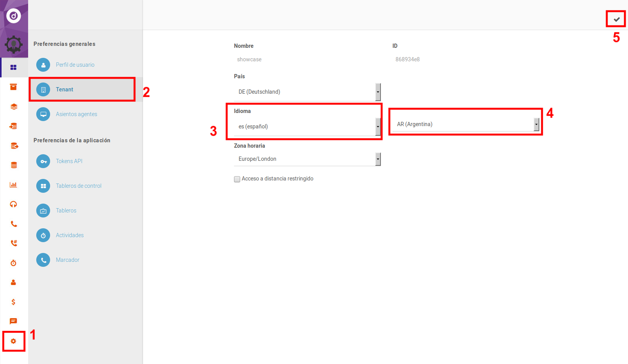This screenshot has height=364, width=628.
Task: Open the dashboard grid icon in sidebar
Action: (x=14, y=67)
